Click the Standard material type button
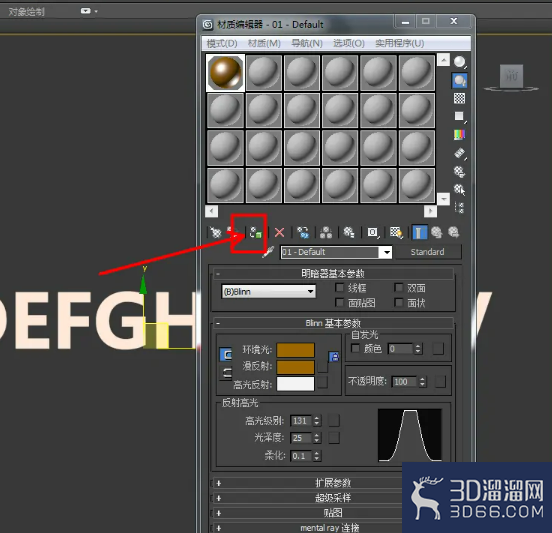552x533 pixels. (428, 252)
